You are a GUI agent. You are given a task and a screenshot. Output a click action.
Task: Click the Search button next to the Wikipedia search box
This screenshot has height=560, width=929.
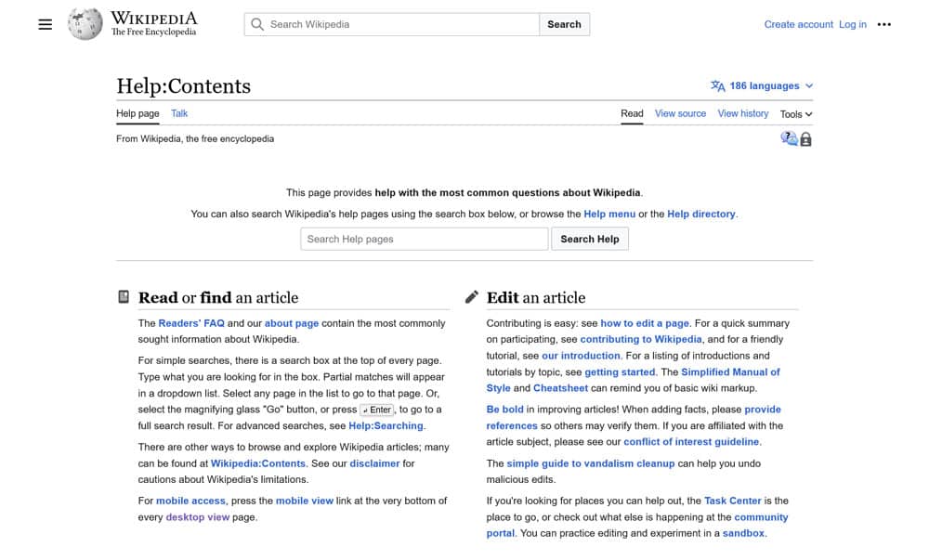coord(564,24)
